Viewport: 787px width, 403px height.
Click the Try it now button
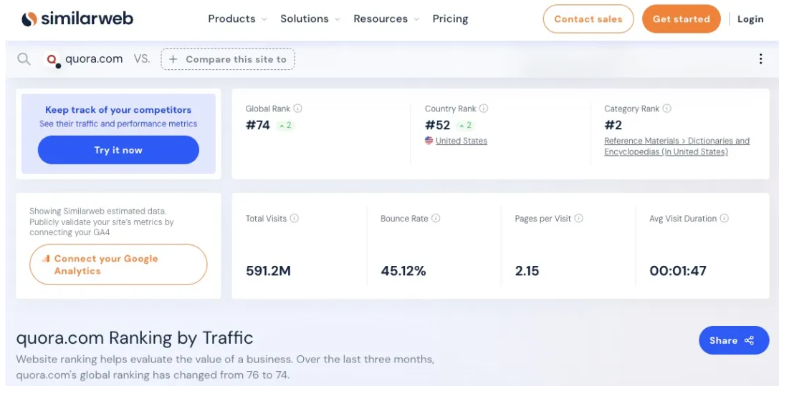(x=118, y=150)
